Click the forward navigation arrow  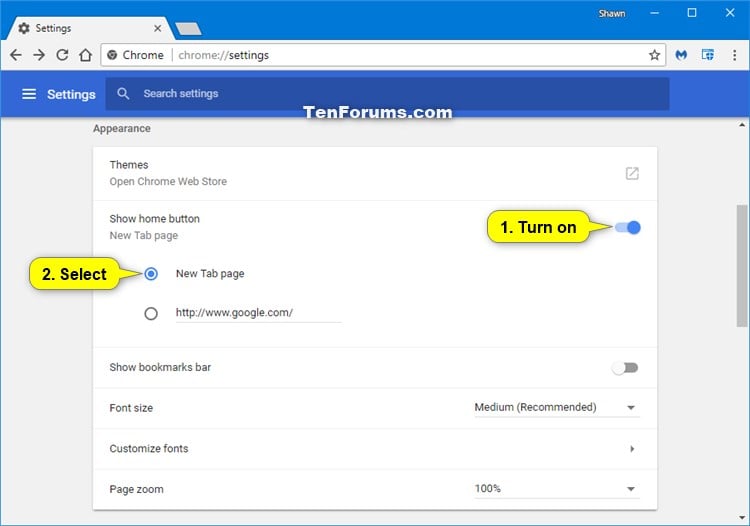coord(39,55)
